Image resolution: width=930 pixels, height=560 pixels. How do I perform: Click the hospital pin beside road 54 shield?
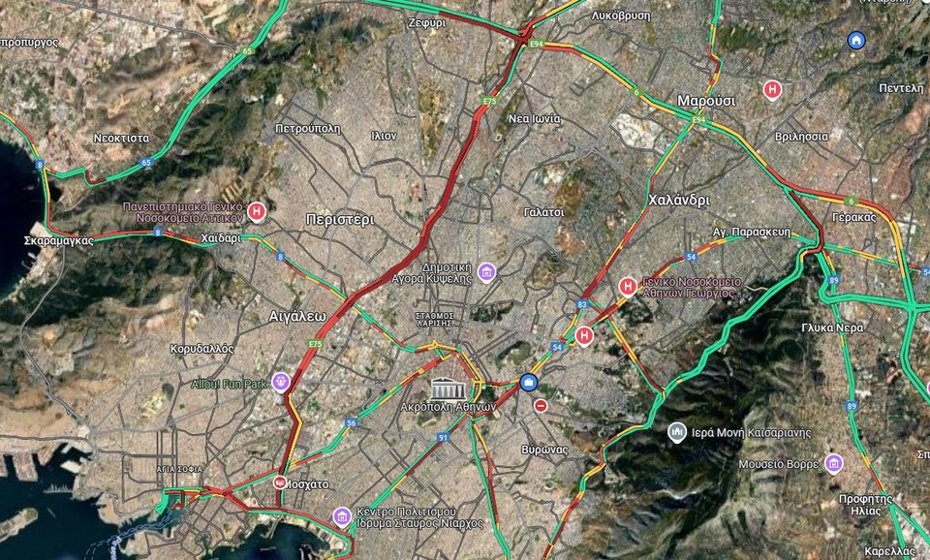[584, 336]
